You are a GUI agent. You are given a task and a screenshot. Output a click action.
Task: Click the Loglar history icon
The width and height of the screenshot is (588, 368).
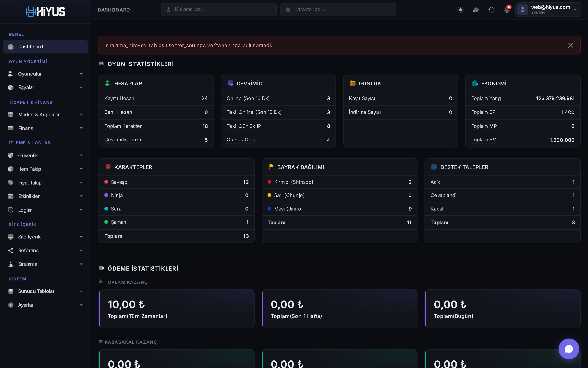(x=11, y=210)
